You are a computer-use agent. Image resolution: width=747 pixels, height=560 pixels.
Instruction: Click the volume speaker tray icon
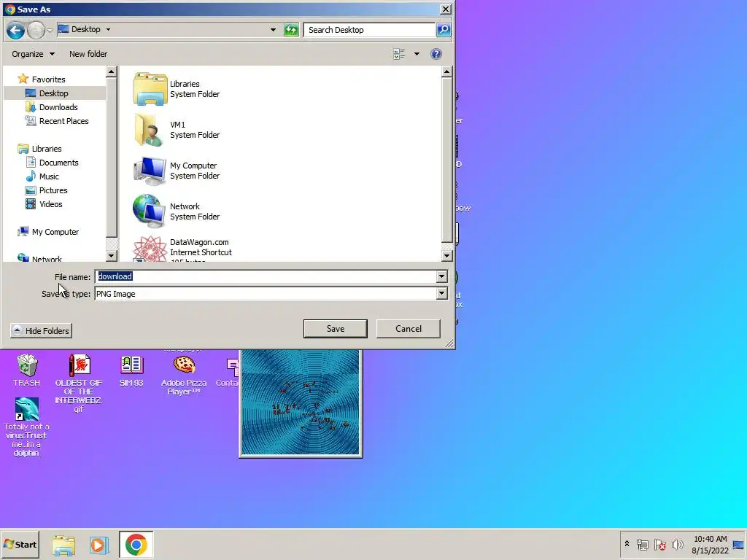point(678,544)
